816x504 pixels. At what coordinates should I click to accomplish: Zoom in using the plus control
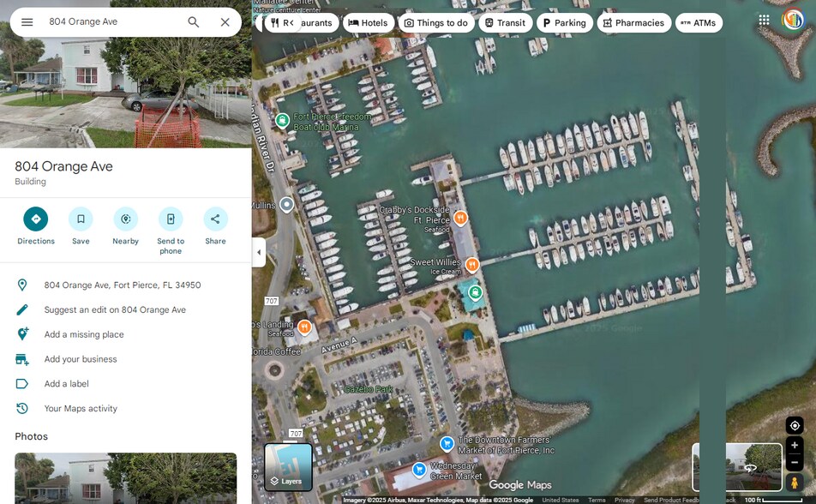pyautogui.click(x=794, y=445)
